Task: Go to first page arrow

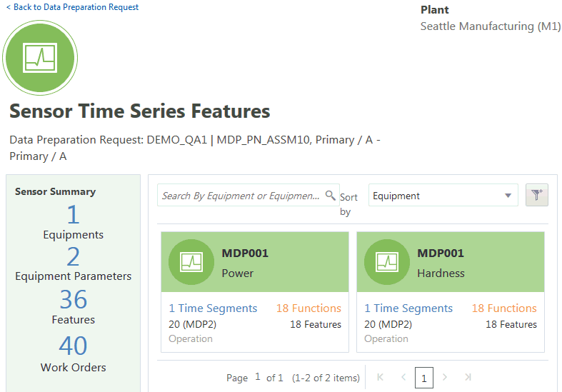Action: [380, 377]
